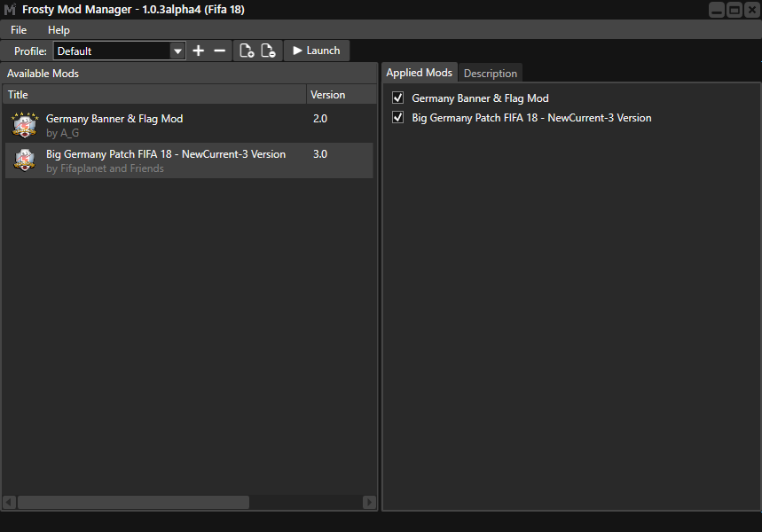
Task: Select Big Germany Patch FIFA 18 in Available Mods
Action: (189, 160)
